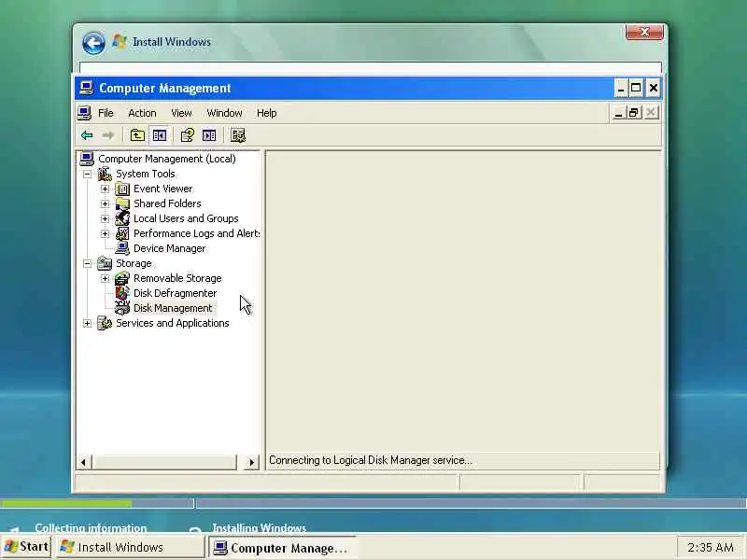Expand the Local Users and Groups node
Screen dimensions: 747x560
click(x=105, y=218)
